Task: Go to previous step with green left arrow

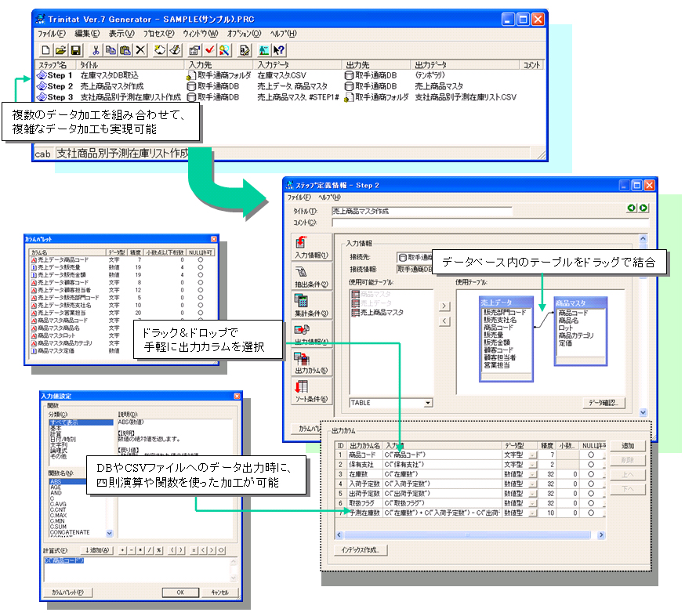Action: click(631, 208)
